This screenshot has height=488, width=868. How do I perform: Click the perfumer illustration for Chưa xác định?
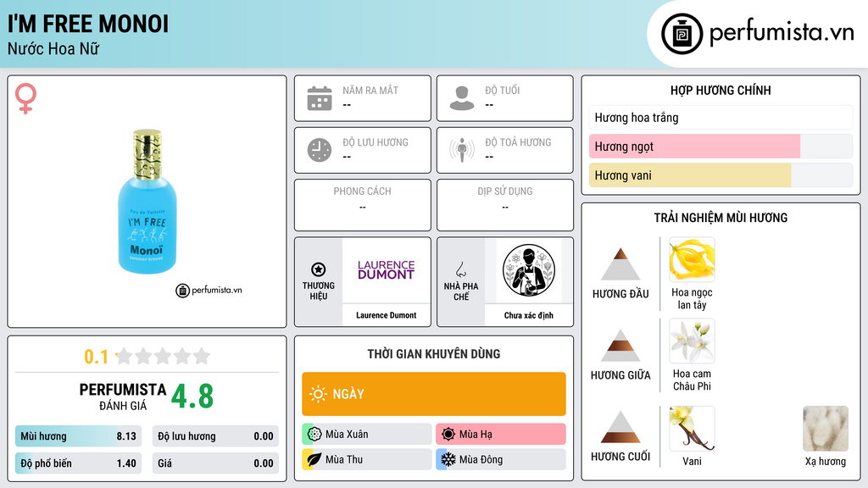click(x=529, y=270)
